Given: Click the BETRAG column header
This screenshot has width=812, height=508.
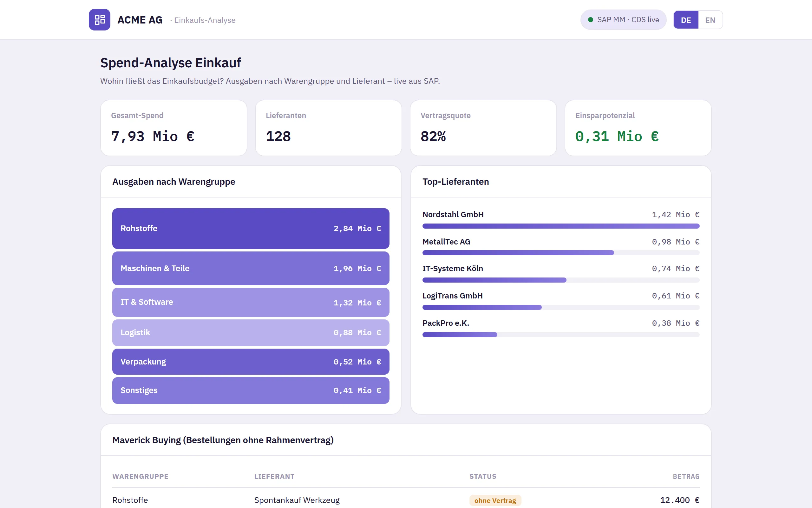Looking at the screenshot, I should pyautogui.click(x=686, y=477).
